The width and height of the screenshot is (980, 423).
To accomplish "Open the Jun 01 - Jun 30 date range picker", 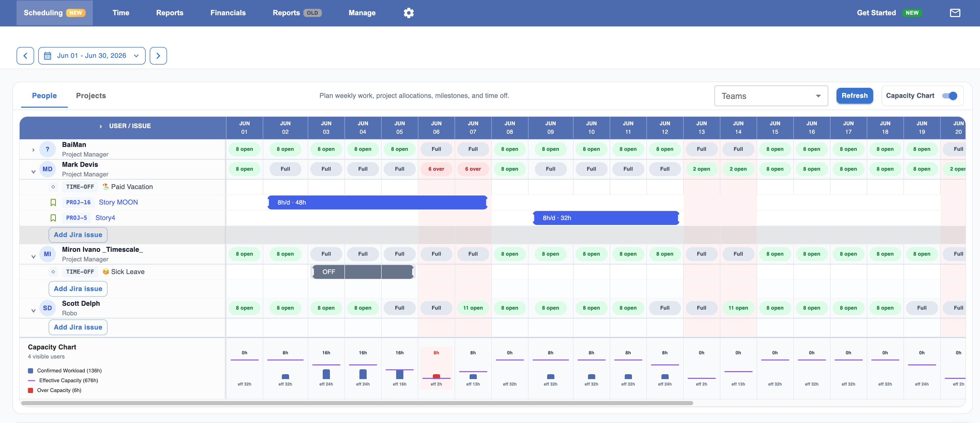I will [x=92, y=56].
